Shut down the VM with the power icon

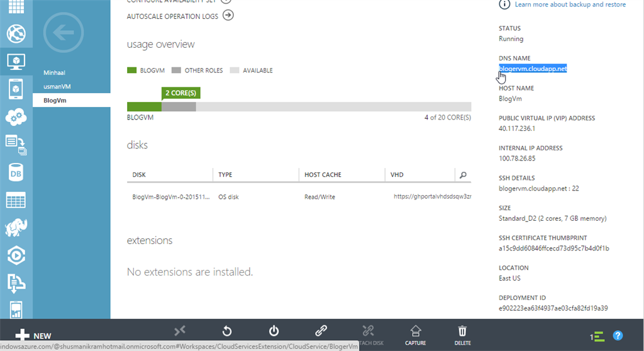pos(274,331)
